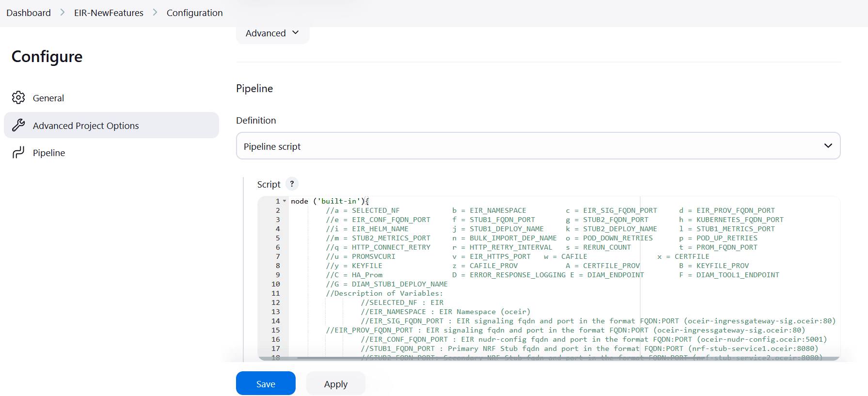Open Advanced Project Options section

point(111,125)
